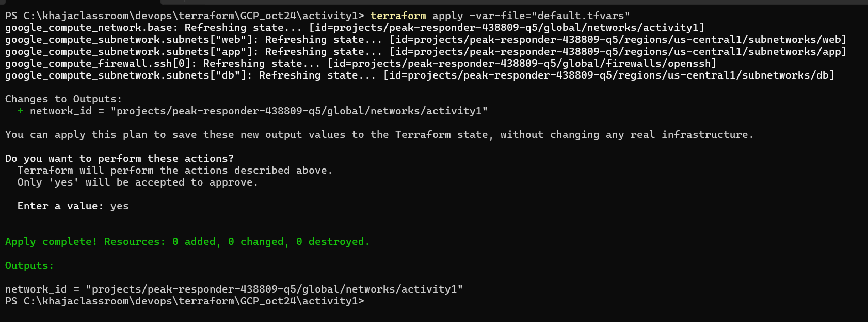This screenshot has height=322, width=868.
Task: Click the "0 destroyed." count
Action: (333, 242)
